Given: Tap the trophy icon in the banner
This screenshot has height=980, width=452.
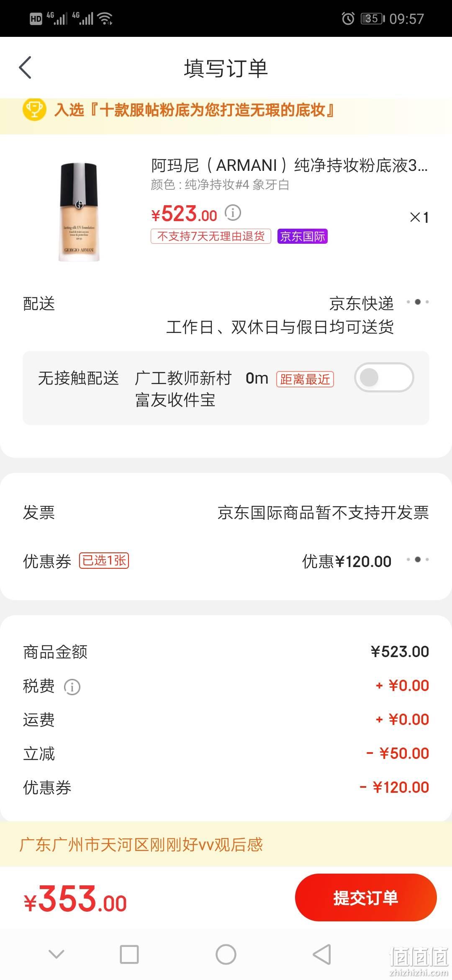Looking at the screenshot, I should pyautogui.click(x=34, y=110).
